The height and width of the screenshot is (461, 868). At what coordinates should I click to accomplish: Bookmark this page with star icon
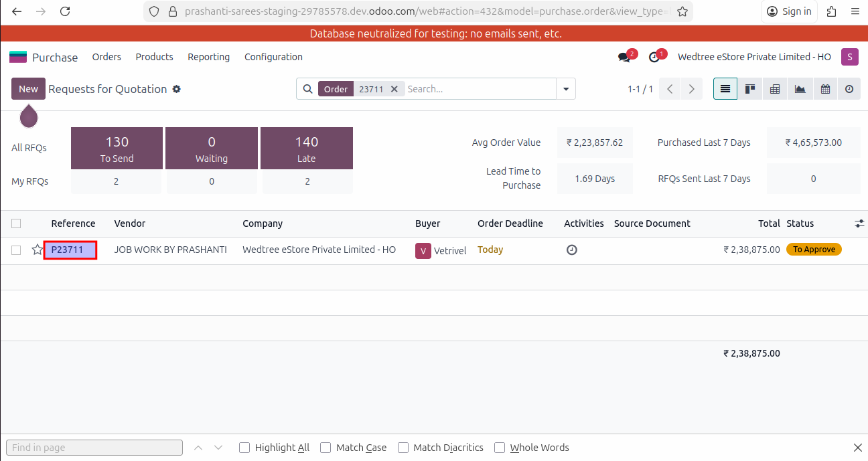[682, 11]
